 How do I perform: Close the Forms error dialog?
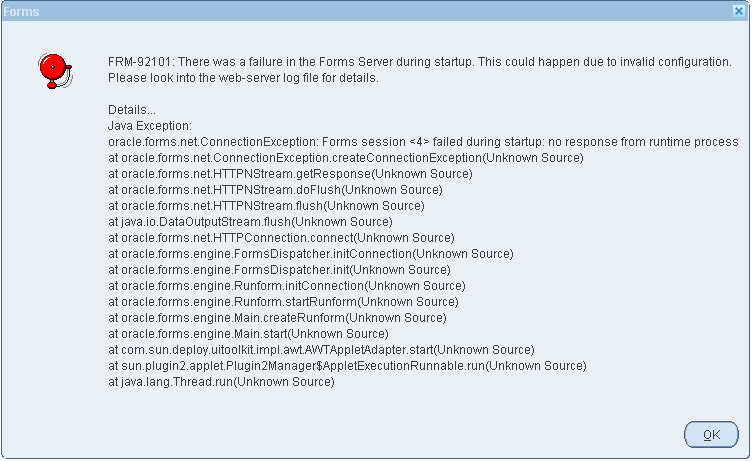coord(738,10)
